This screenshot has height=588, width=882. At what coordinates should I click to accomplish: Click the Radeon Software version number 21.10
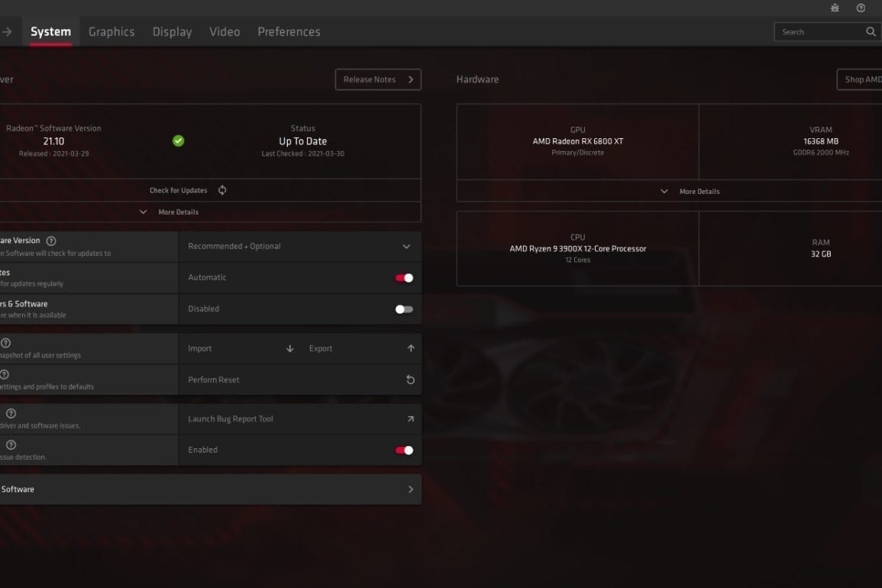tap(53, 141)
